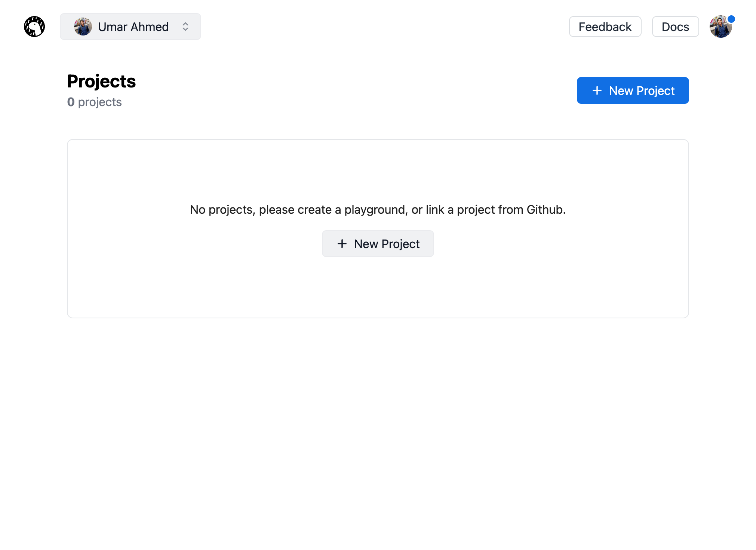Image resolution: width=756 pixels, height=550 pixels.
Task: Click the Projects page heading
Action: [101, 81]
